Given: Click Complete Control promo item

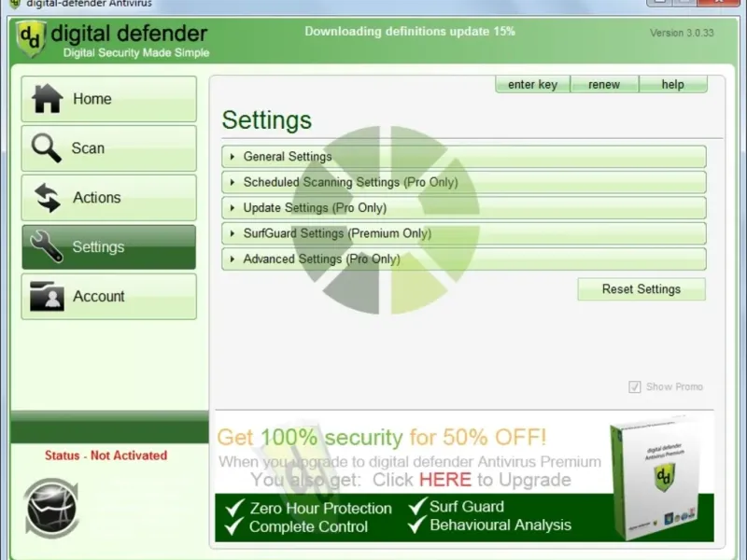Looking at the screenshot, I should pyautogui.click(x=308, y=526).
